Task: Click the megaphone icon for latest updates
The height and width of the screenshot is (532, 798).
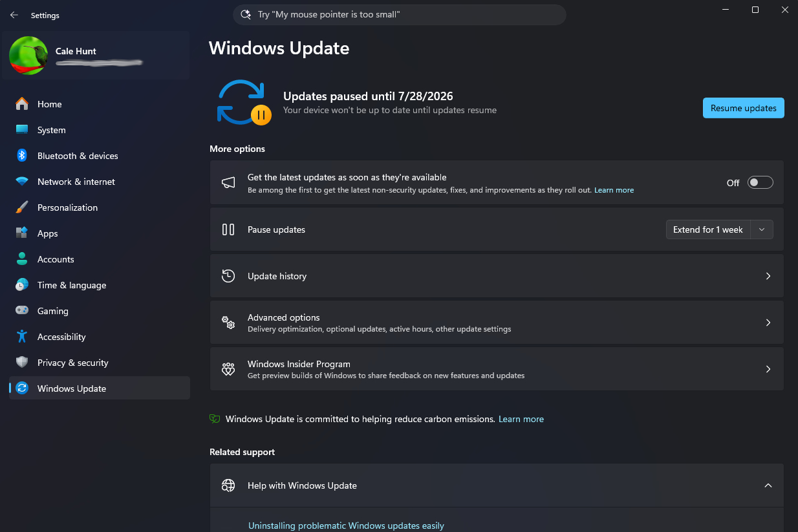Action: 228,182
